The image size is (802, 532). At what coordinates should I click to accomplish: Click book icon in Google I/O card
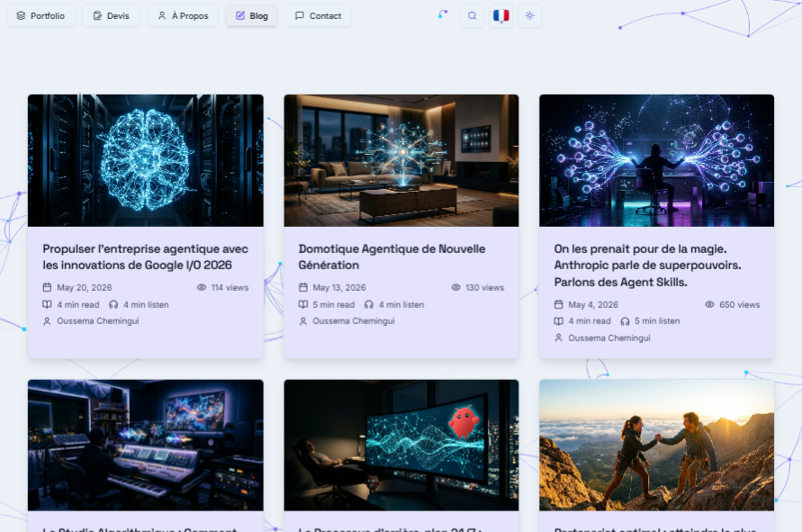click(47, 304)
